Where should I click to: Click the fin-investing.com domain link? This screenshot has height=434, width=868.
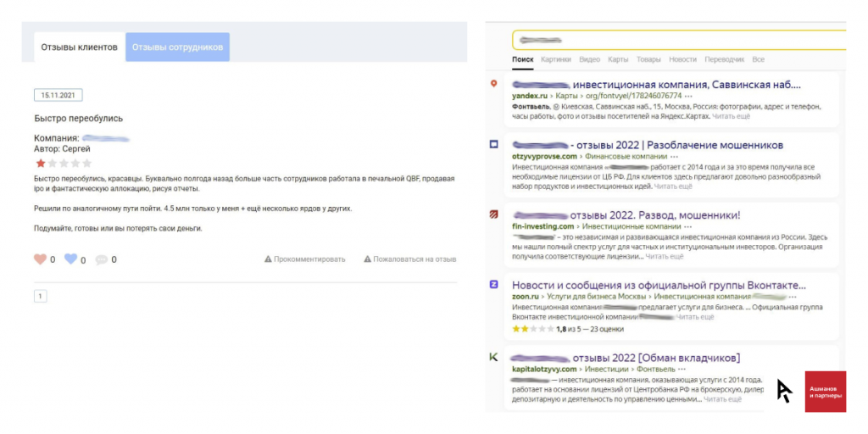(x=543, y=226)
